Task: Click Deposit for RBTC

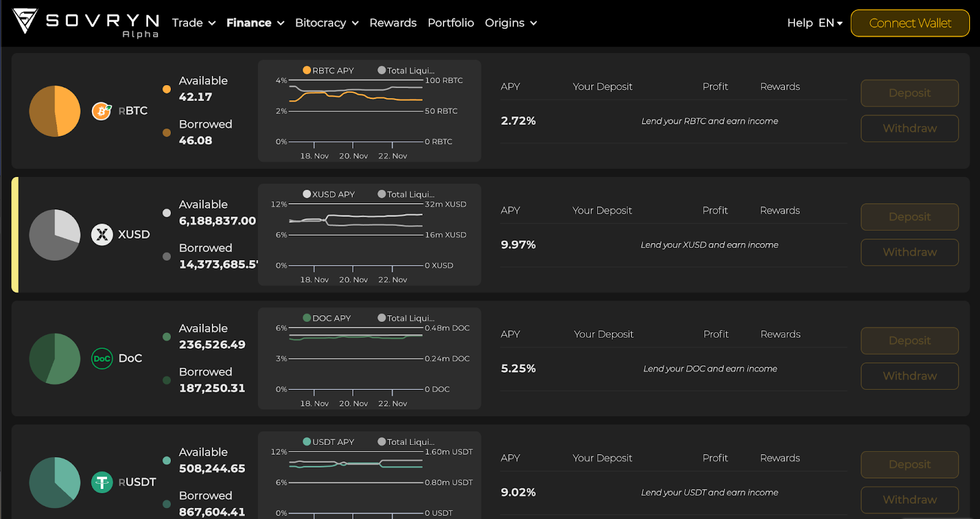Action: click(x=910, y=93)
